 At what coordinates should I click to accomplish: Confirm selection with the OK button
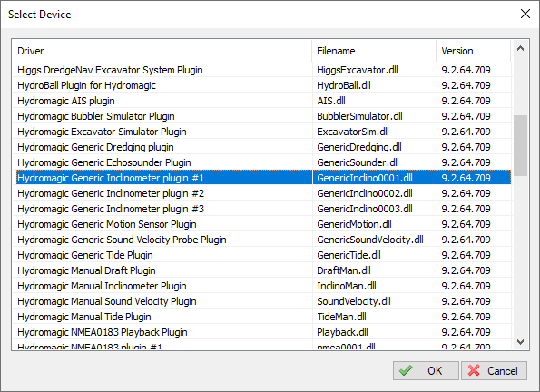coord(426,370)
